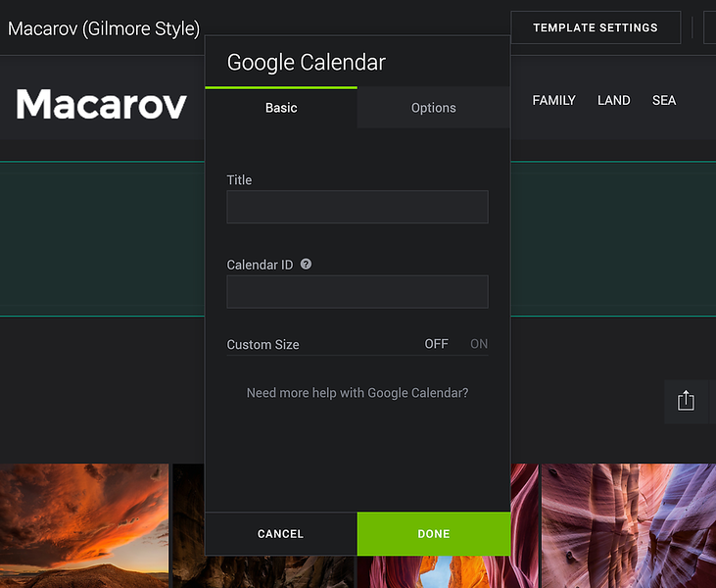The width and height of the screenshot is (716, 588).
Task: Click the Calendar ID help question-mark icon
Action: pos(306,264)
